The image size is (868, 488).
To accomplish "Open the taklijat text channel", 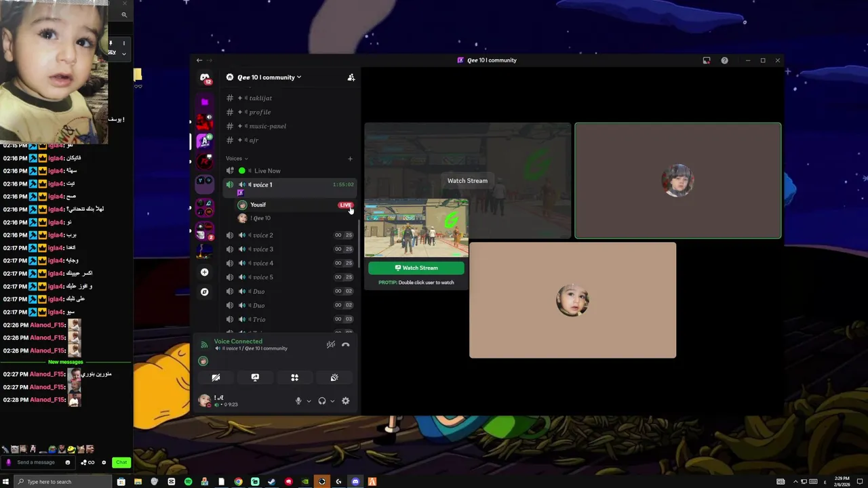I will [x=290, y=98].
